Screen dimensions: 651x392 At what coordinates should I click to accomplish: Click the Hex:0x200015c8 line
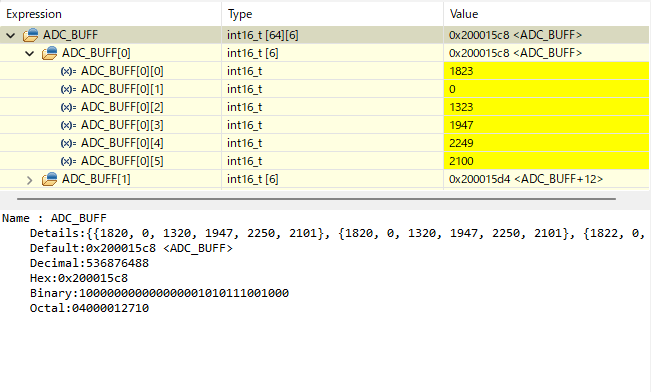tap(79, 278)
